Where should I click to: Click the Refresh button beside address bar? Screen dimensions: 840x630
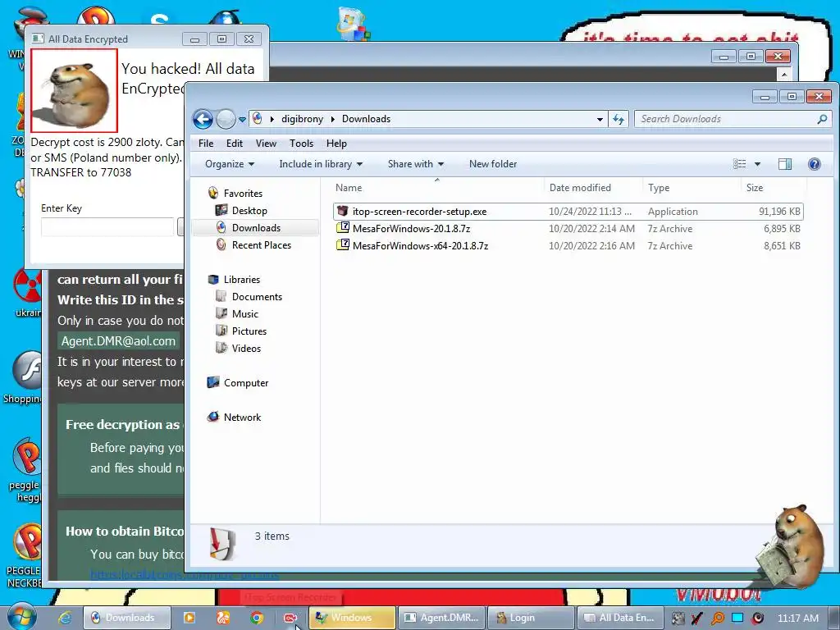coord(619,119)
